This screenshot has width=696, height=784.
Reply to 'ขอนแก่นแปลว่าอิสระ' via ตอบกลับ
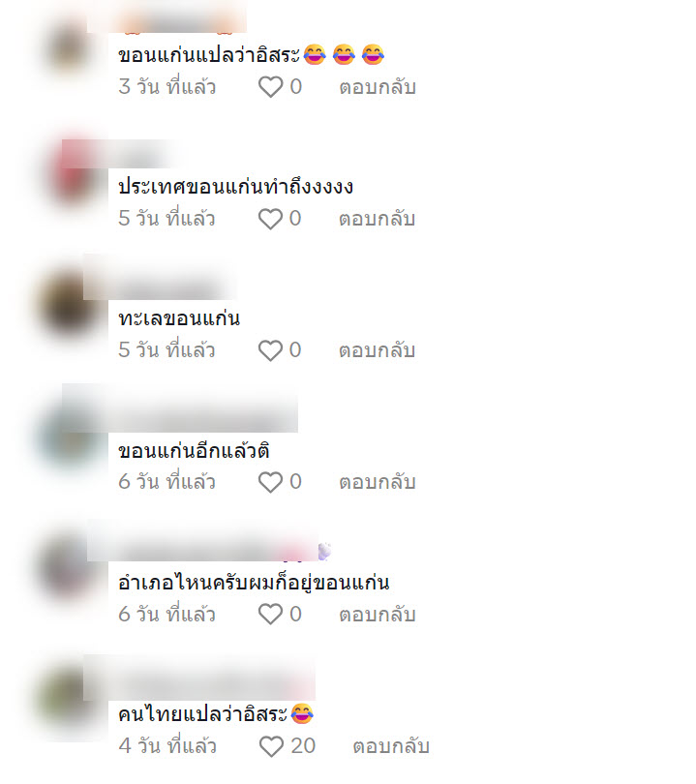(x=378, y=87)
